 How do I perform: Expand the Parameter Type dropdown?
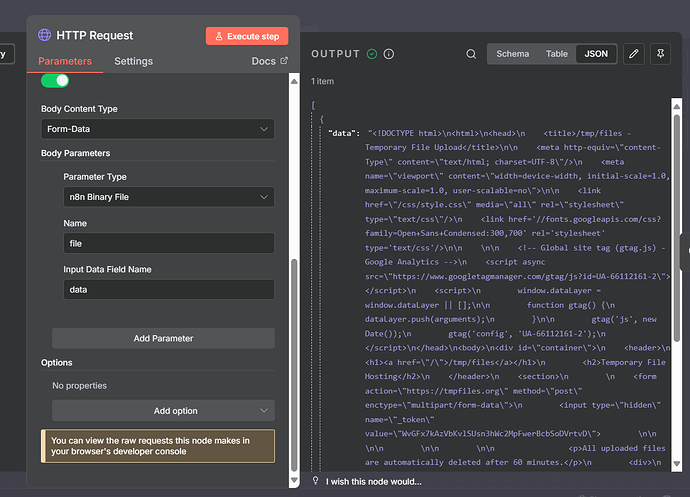[168, 198]
